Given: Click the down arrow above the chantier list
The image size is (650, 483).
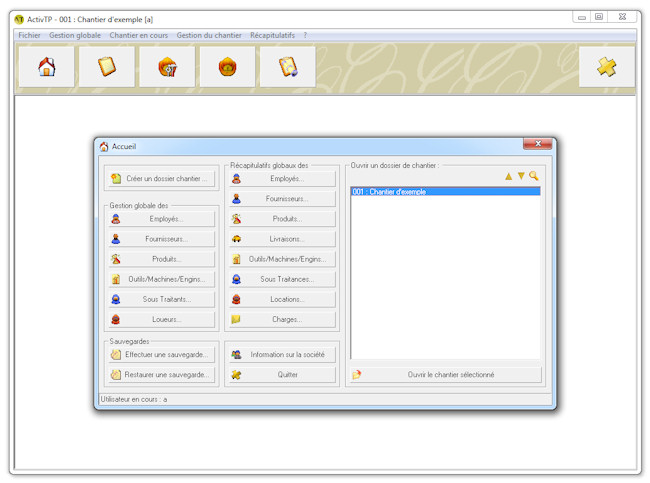Looking at the screenshot, I should pyautogui.click(x=521, y=176).
